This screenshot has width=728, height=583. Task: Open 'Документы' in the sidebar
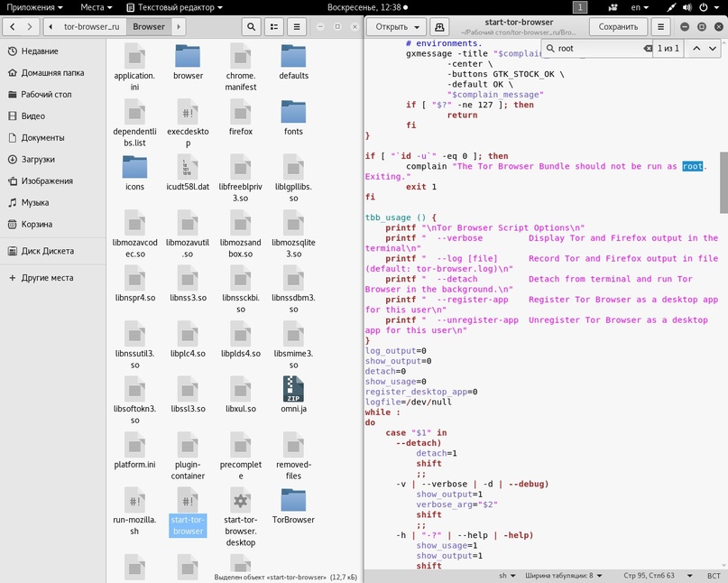pos(53,138)
